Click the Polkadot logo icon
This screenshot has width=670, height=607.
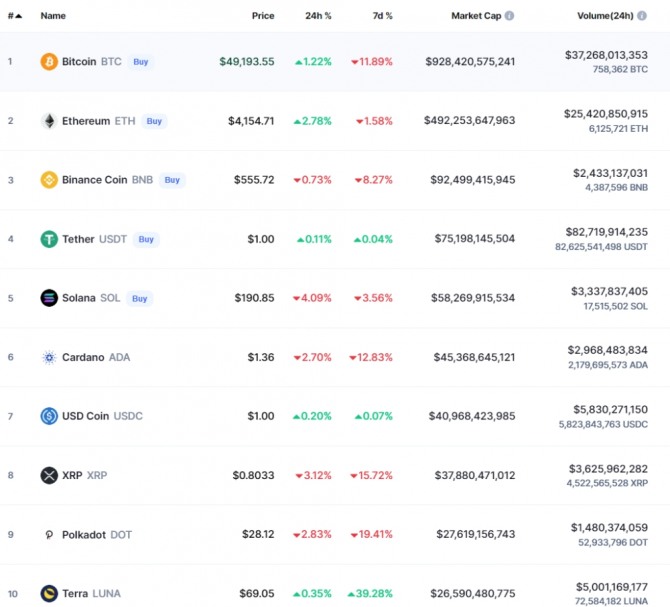tap(49, 534)
